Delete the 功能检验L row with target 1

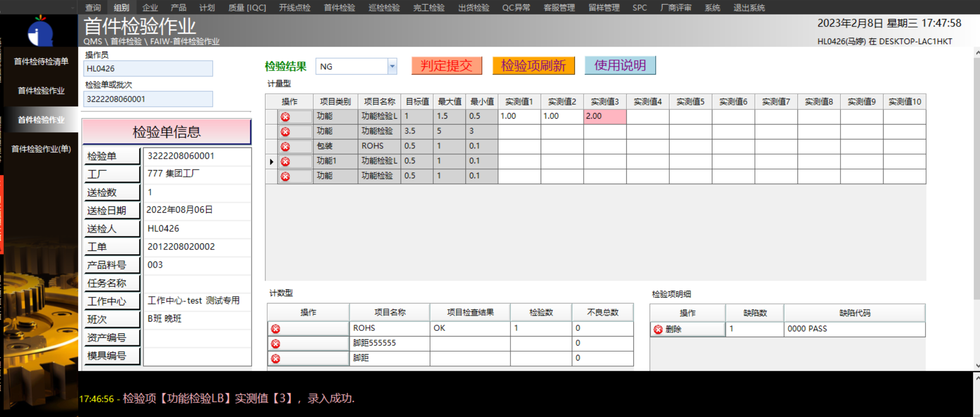pyautogui.click(x=285, y=117)
